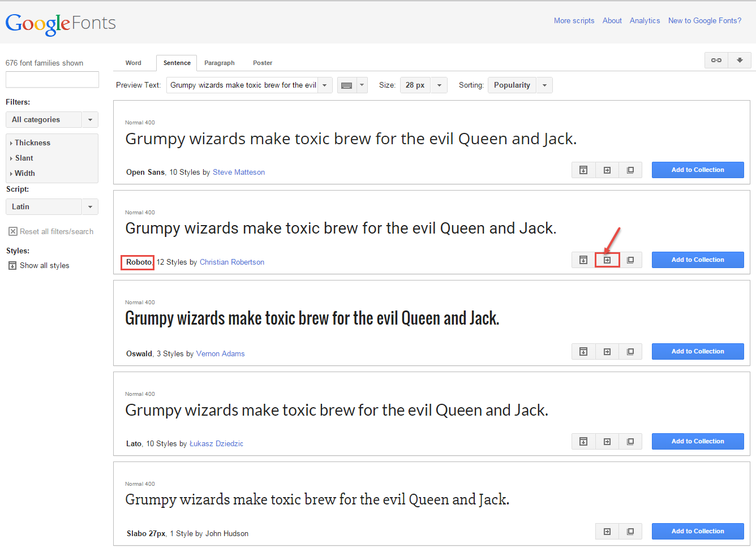Show all styles icon for Oswald
This screenshot has width=756, height=548.
click(x=583, y=351)
